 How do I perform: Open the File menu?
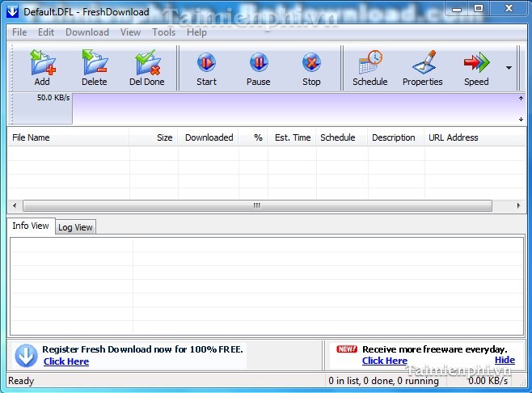[19, 32]
